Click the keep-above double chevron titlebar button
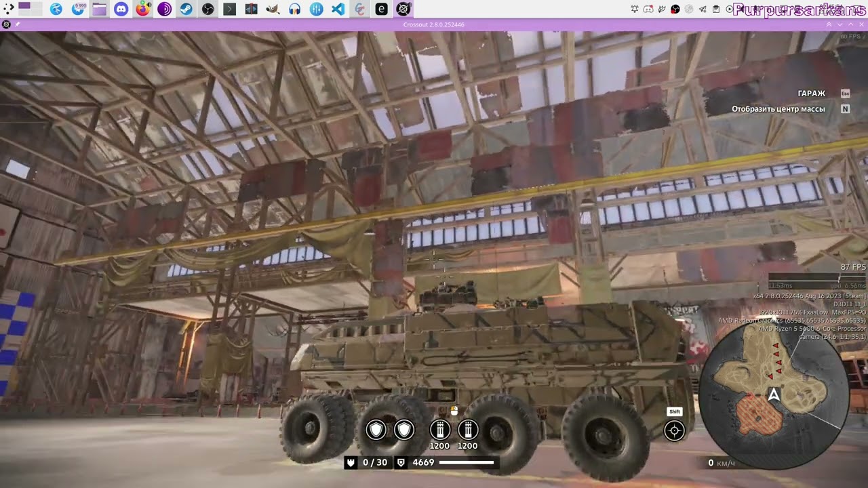This screenshot has height=488, width=868. pyautogui.click(x=829, y=24)
